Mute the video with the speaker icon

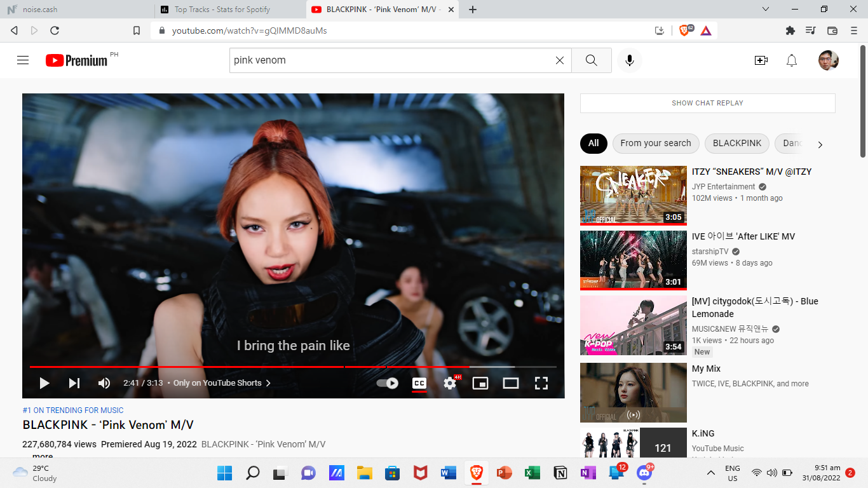point(104,383)
